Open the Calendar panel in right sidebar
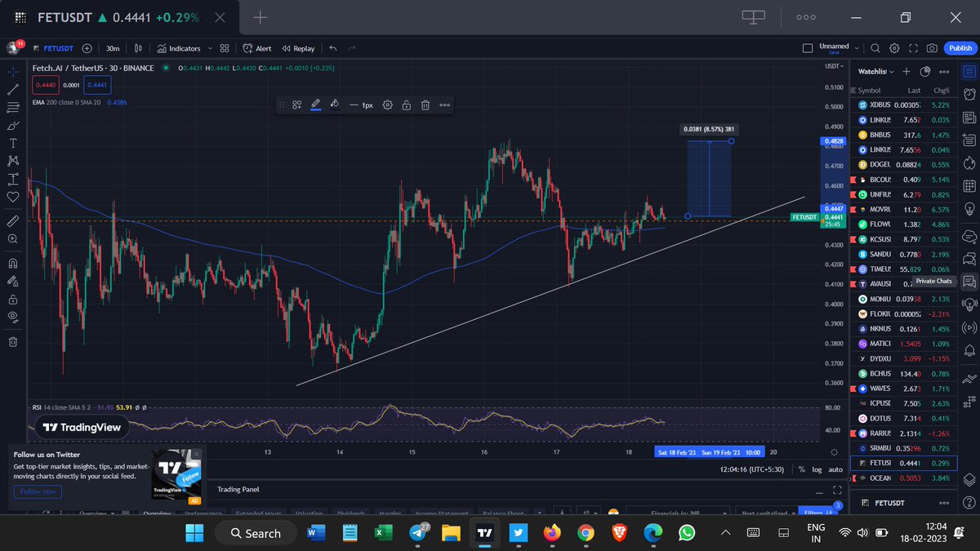Viewport: 980px width, 551px height. (x=969, y=188)
